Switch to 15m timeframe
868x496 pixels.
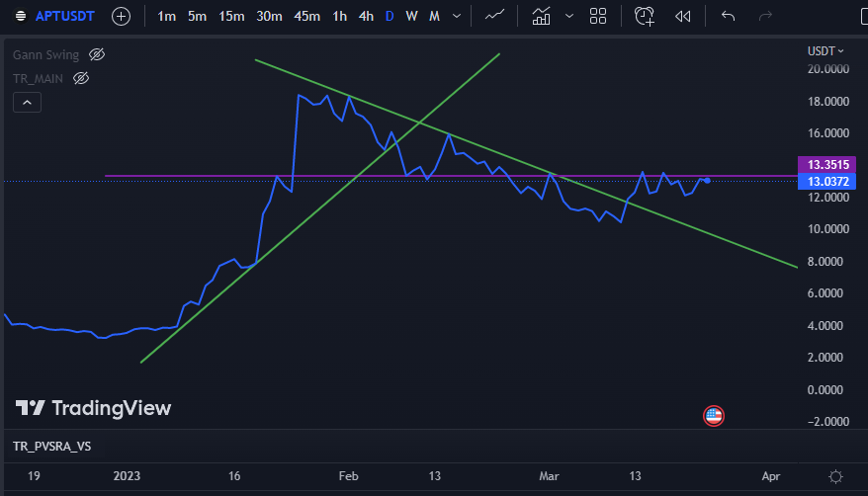click(231, 16)
